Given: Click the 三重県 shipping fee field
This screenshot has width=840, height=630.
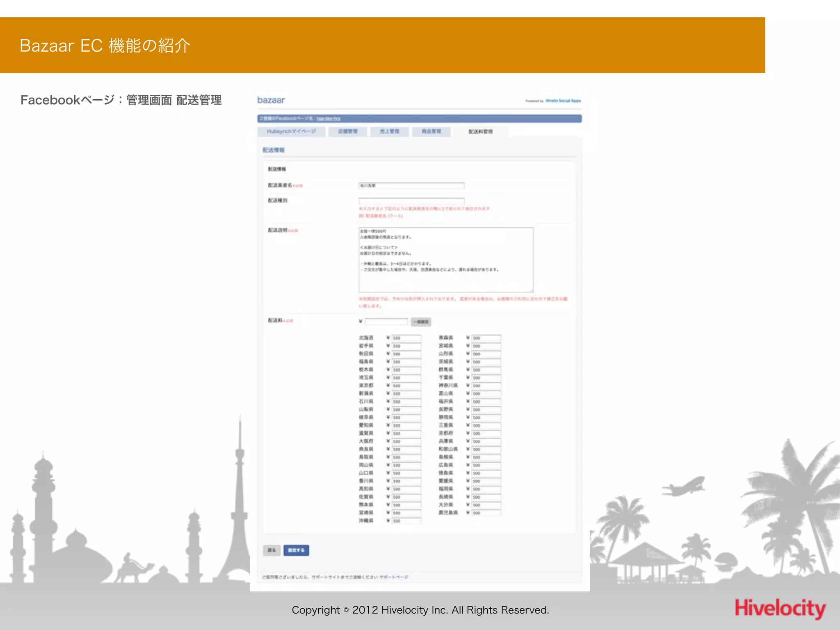Looking at the screenshot, I should 486,425.
